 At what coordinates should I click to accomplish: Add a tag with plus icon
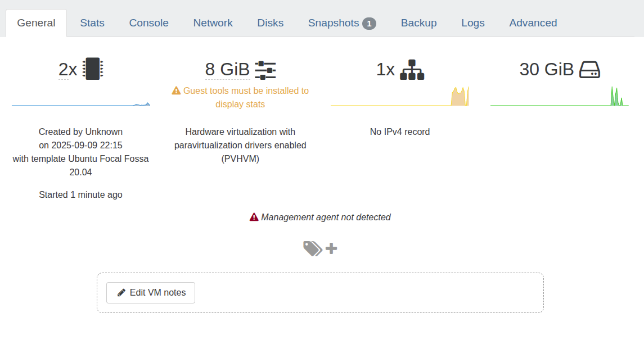(332, 248)
